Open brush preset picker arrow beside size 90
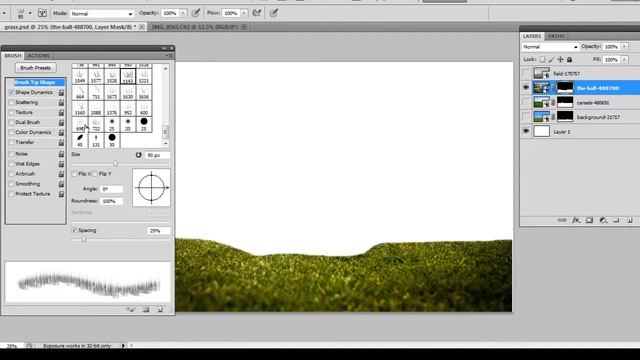Viewport: 640px width, 360px height. click(30, 13)
